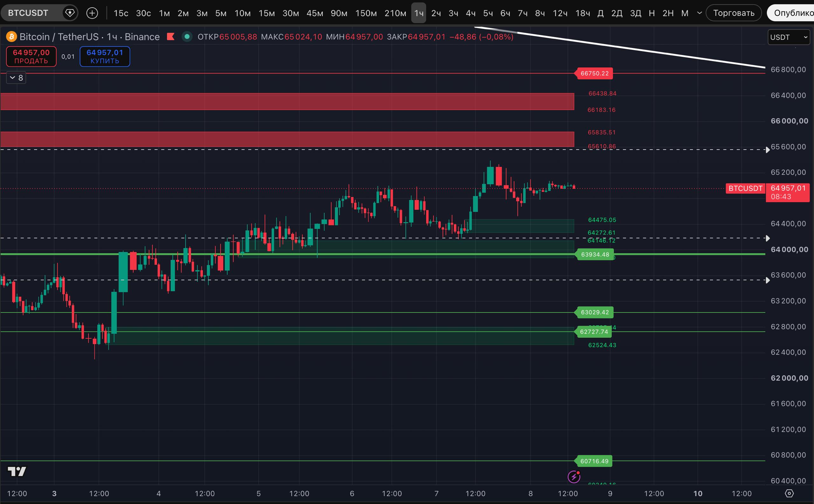
Task: Switch to the 18ч timeframe
Action: pos(583,13)
